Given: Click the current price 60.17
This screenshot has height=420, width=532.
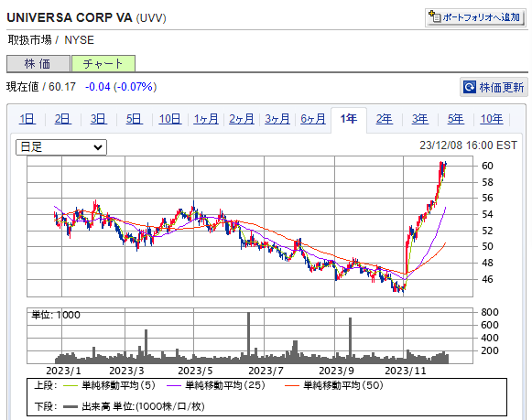Looking at the screenshot, I should pyautogui.click(x=62, y=87).
